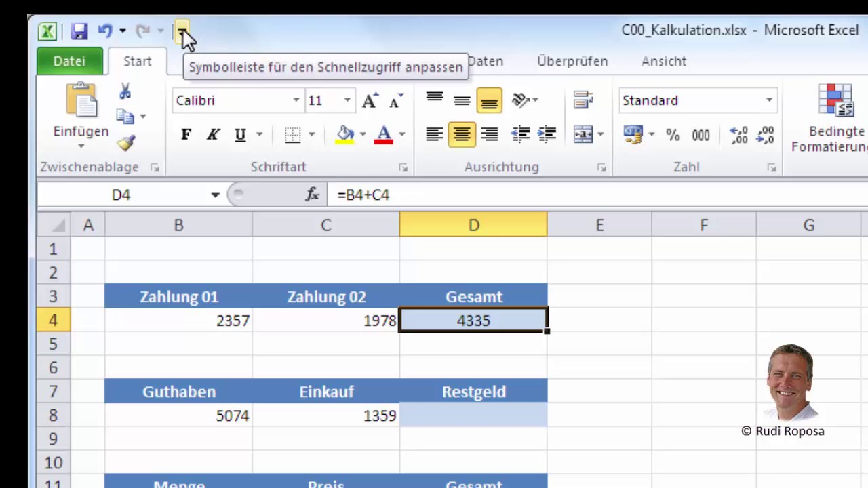Click the increase decimal places icon

click(738, 135)
